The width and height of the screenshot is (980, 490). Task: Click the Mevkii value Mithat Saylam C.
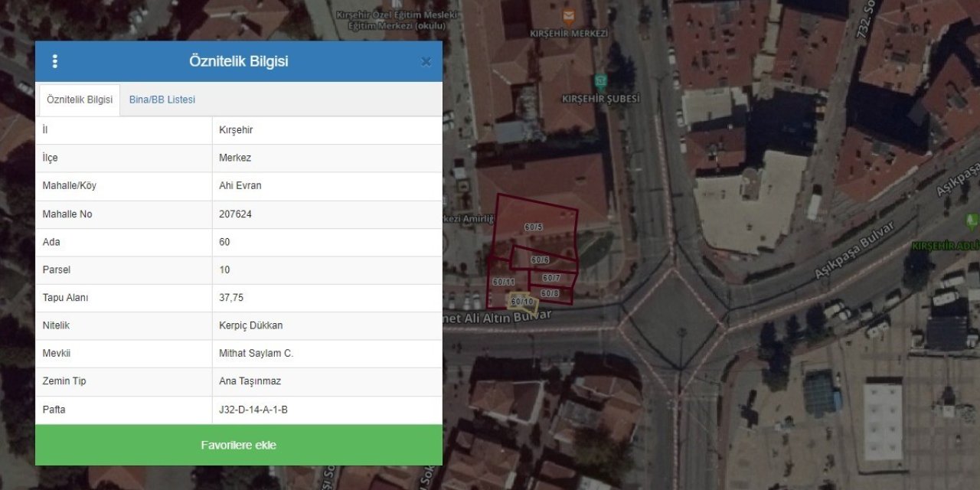click(256, 354)
